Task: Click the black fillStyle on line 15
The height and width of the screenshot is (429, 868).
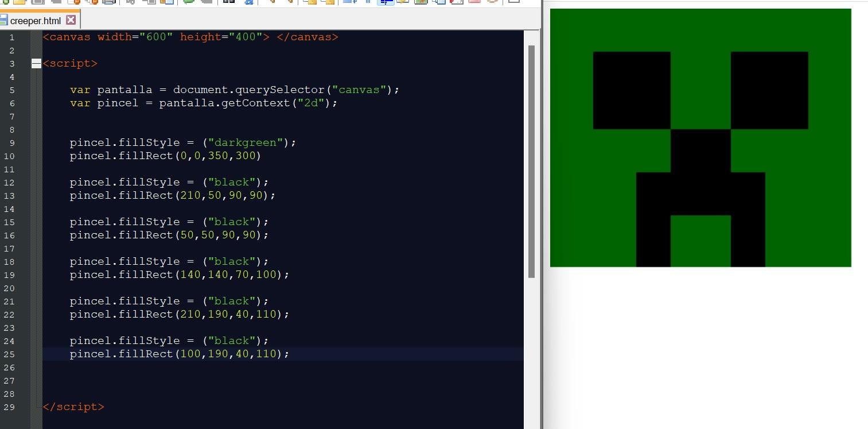Action: coord(169,222)
